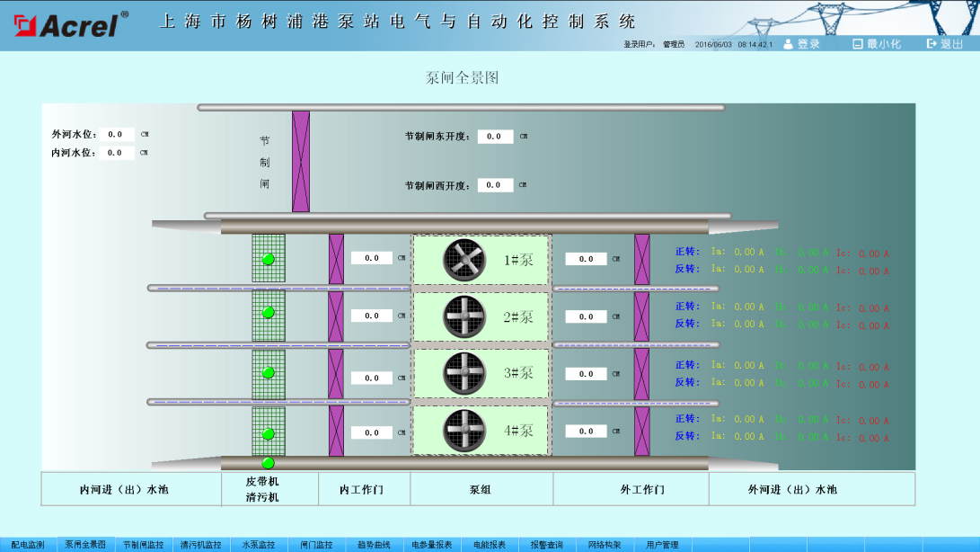Click the 节制闸东开度 value field
This screenshot has height=552, width=980.
495,137
